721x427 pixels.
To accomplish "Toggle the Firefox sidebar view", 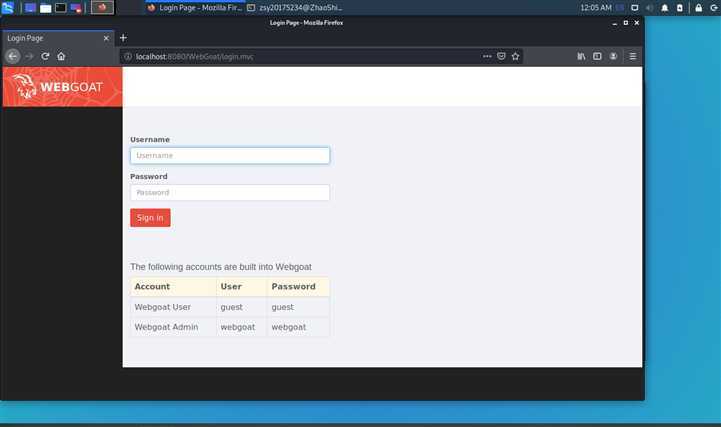I will pyautogui.click(x=597, y=56).
